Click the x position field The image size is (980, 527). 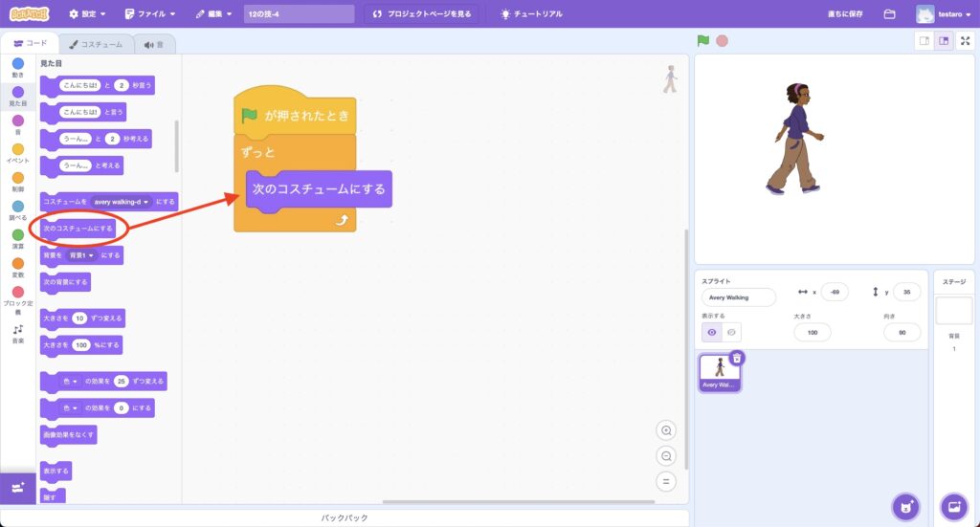tap(835, 292)
